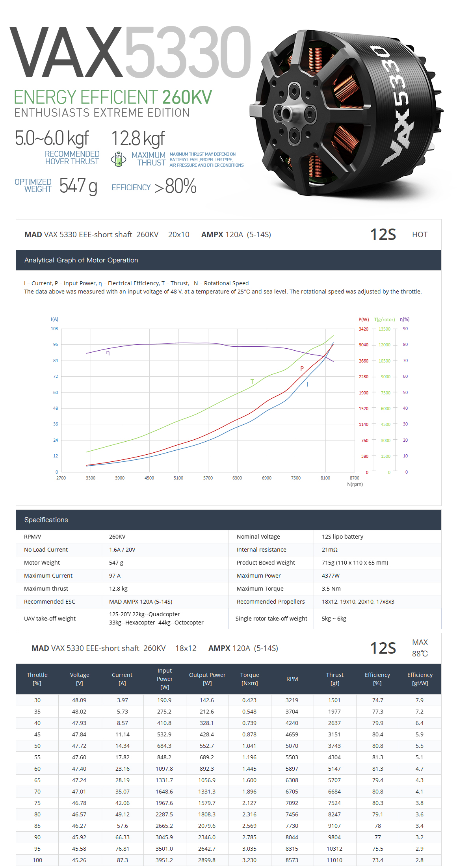Viewport: 457px width, 868px height.
Task: Click the blue I current curve label
Action: click(x=307, y=384)
